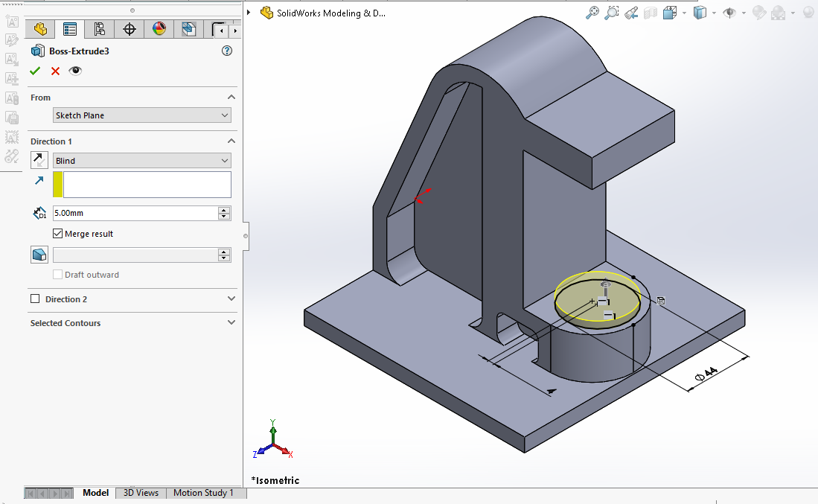This screenshot has height=504, width=818.
Task: Open the Blind end condition dropdown
Action: 141,161
